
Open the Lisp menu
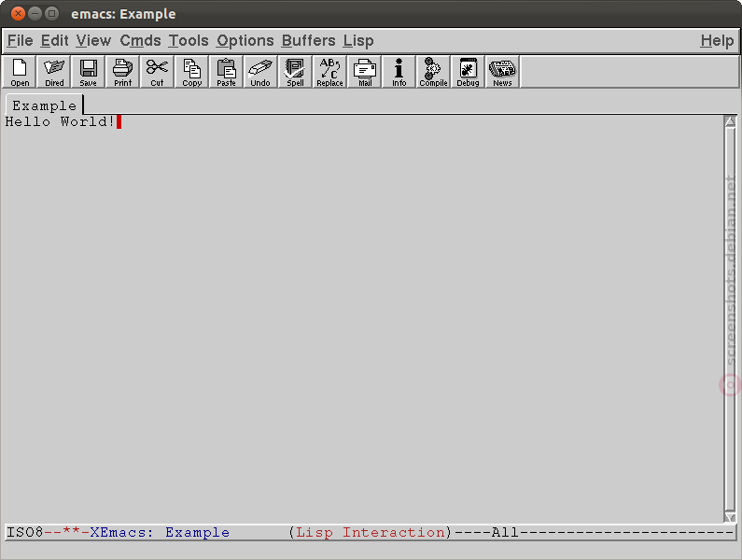coord(358,41)
